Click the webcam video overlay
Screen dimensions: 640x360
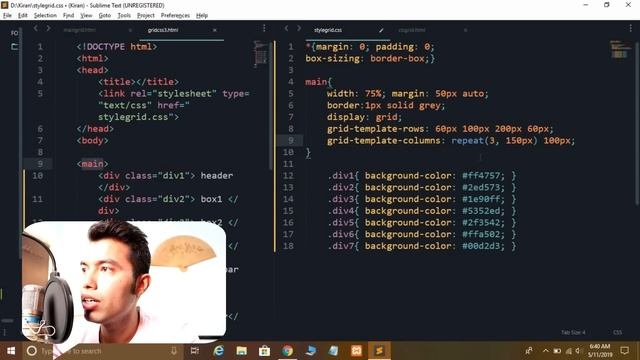(124, 282)
